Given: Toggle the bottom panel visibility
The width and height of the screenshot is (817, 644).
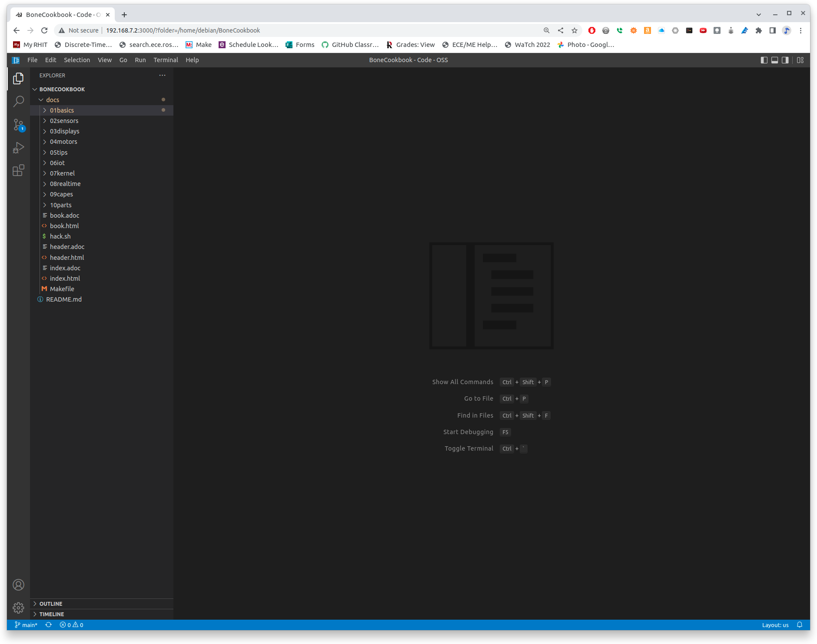Looking at the screenshot, I should click(774, 60).
